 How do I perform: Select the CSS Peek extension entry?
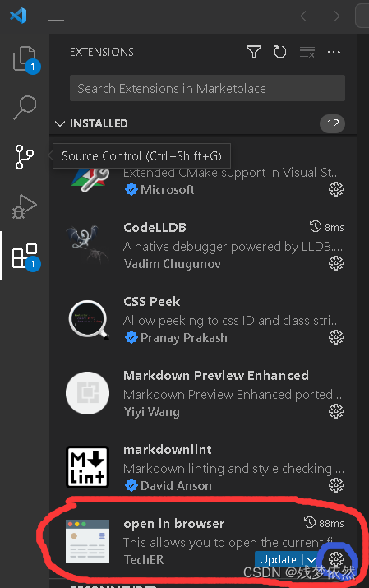204,320
